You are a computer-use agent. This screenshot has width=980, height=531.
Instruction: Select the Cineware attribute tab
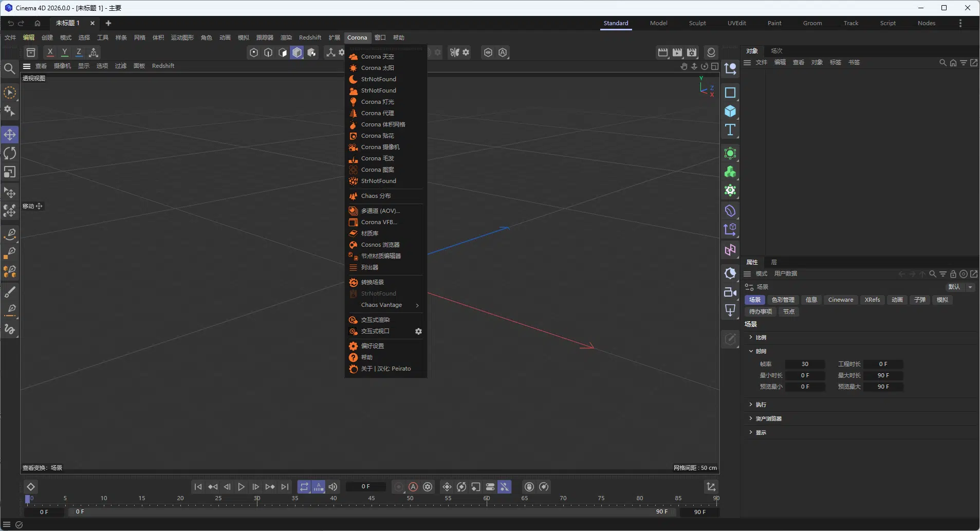(x=840, y=300)
